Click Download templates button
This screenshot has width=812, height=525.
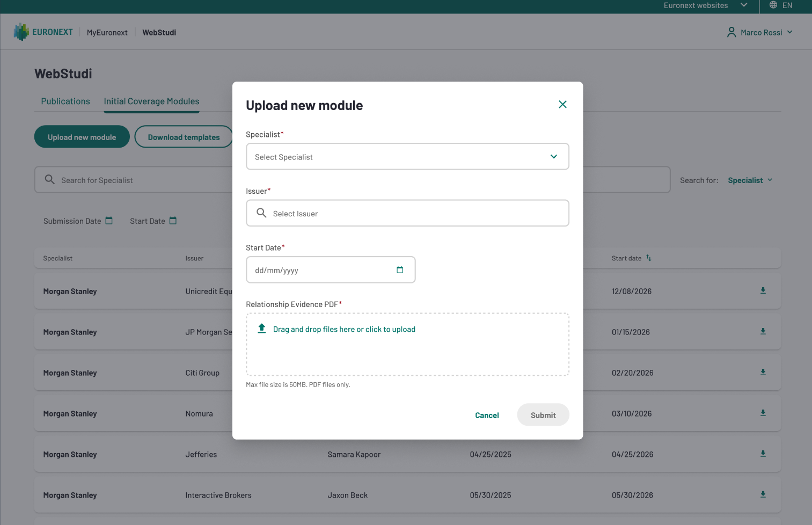184,137
